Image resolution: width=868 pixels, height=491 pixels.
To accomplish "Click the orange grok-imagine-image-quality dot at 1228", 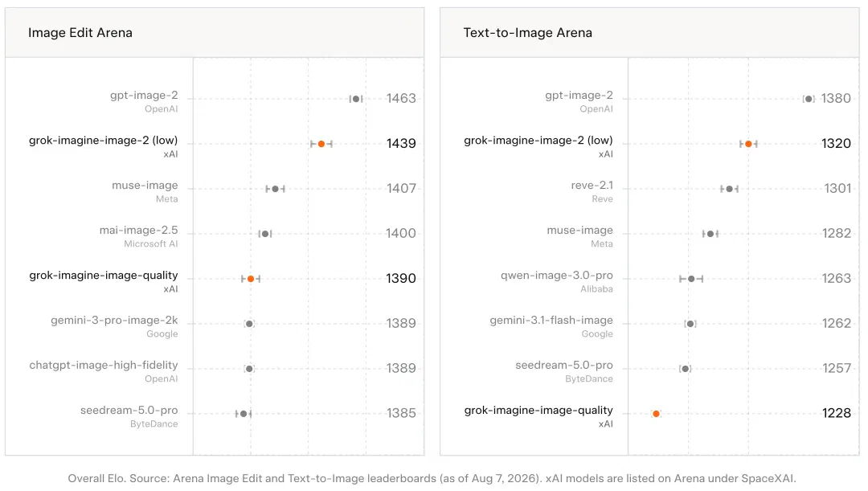I will coord(656,414).
